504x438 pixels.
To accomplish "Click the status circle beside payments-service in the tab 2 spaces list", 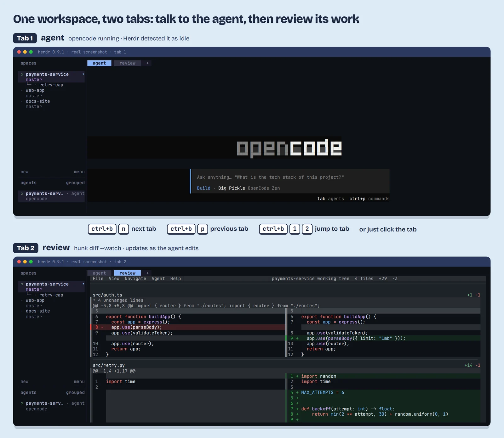I will pos(22,284).
